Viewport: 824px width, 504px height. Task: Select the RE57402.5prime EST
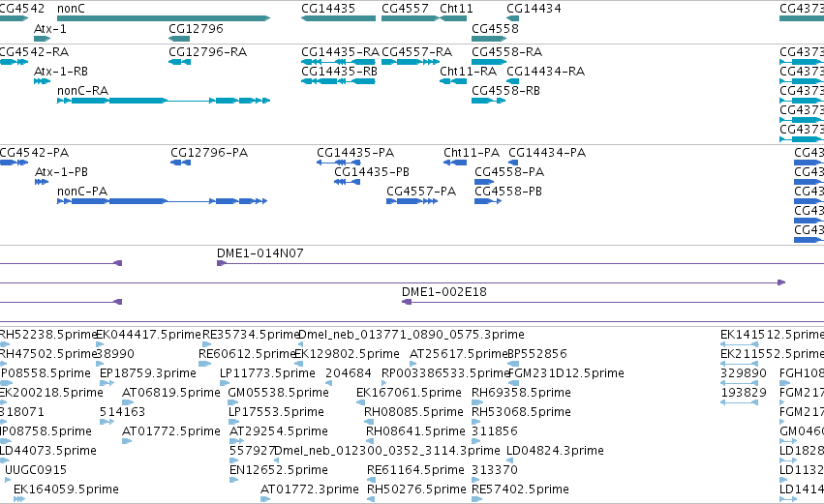pos(476,499)
